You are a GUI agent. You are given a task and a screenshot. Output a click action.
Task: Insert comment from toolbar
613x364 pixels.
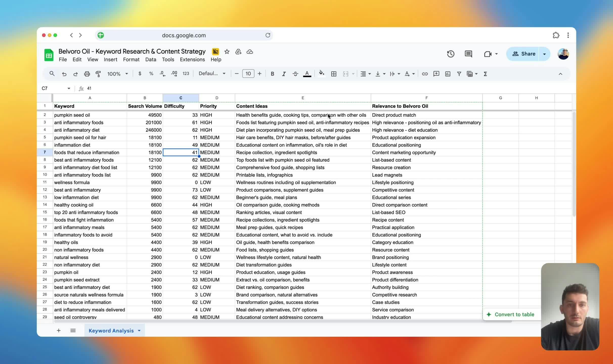click(x=436, y=74)
